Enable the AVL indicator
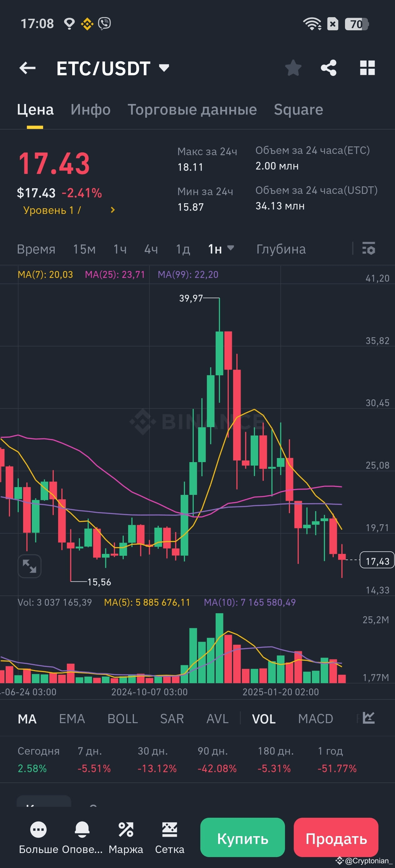 coord(217,719)
